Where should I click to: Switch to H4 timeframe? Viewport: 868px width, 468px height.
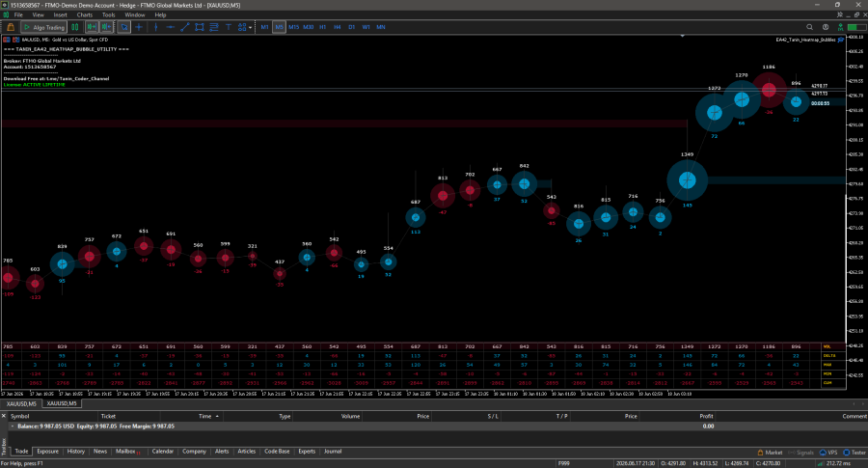(338, 27)
